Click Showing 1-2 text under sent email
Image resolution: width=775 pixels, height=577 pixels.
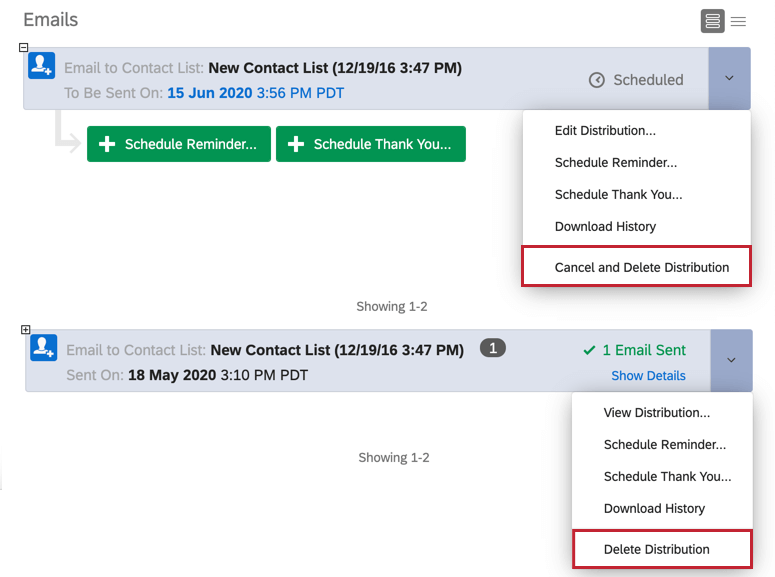click(x=393, y=458)
